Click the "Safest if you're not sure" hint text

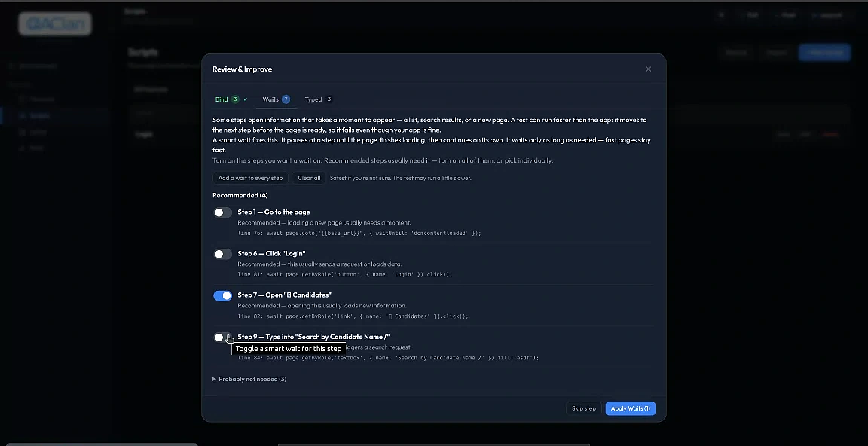pyautogui.click(x=401, y=179)
